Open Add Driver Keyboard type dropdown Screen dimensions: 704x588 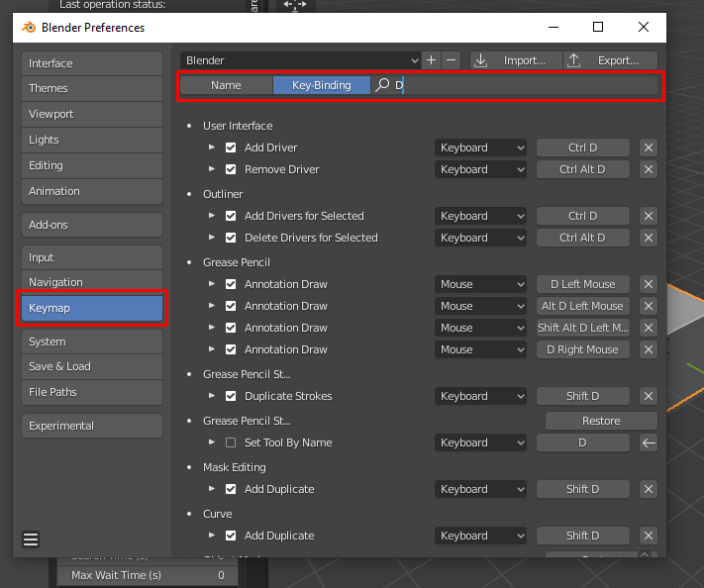[x=480, y=147]
